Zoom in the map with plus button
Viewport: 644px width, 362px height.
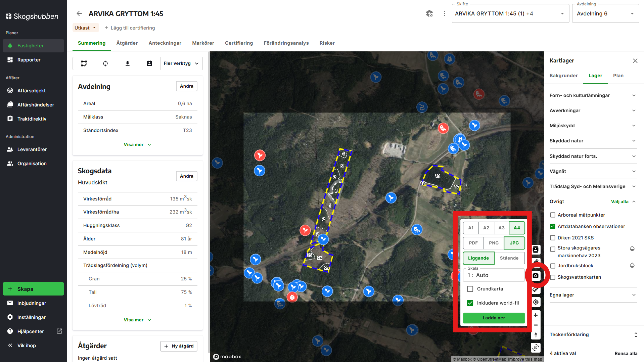point(536,315)
